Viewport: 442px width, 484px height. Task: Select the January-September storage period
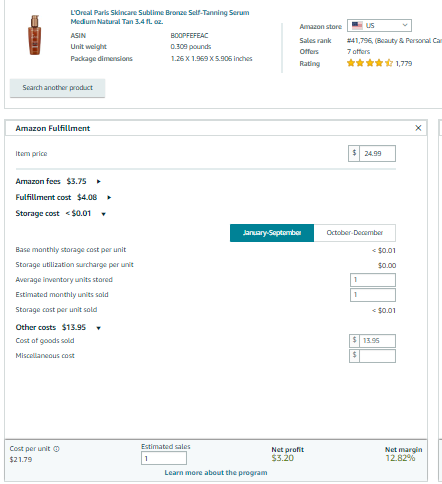(272, 233)
